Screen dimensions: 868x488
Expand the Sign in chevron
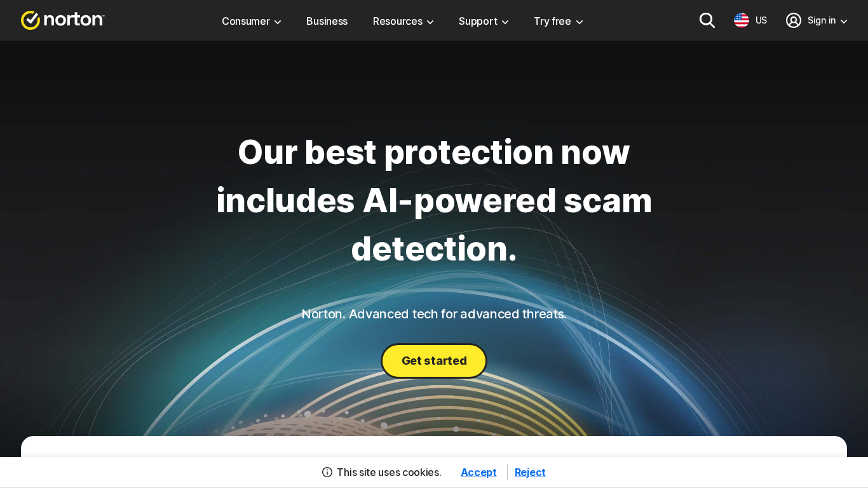point(844,22)
